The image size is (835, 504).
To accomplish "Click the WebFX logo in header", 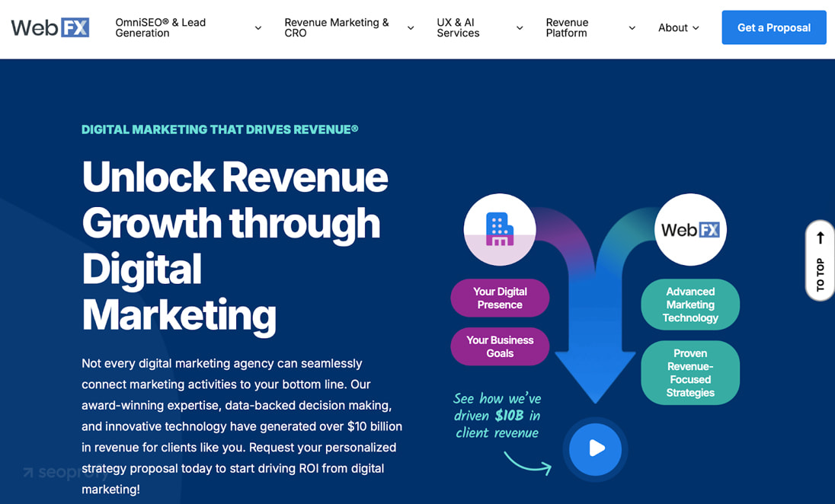I will pos(50,28).
